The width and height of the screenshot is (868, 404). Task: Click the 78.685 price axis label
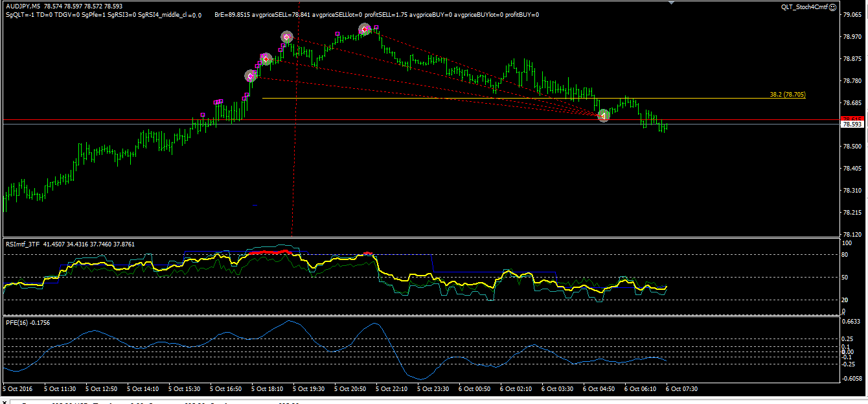(x=852, y=103)
